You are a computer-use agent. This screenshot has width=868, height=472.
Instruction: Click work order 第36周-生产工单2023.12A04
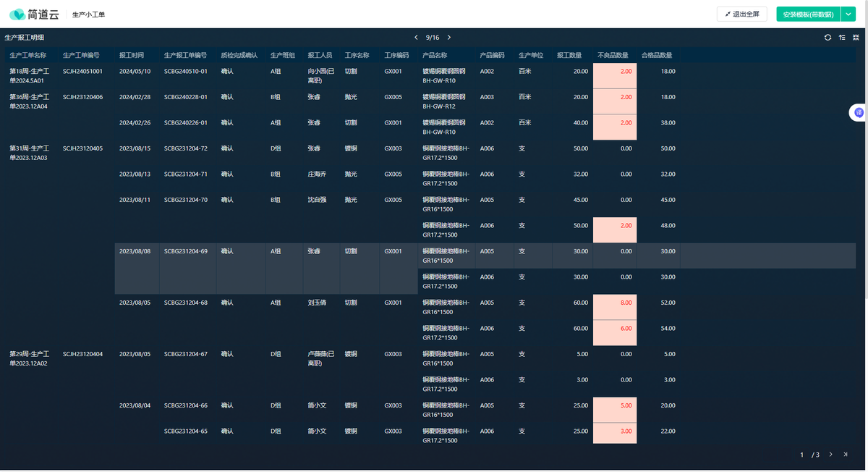coord(30,101)
